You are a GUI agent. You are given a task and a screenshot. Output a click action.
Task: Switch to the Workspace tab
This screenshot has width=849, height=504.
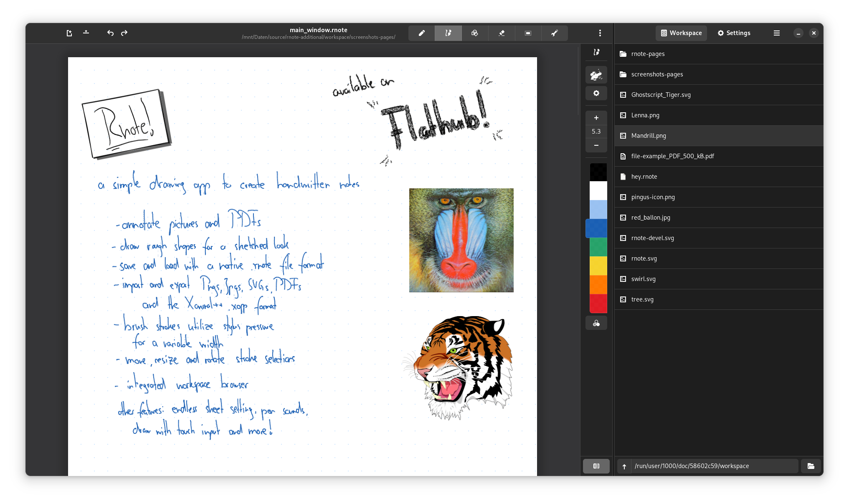click(x=681, y=33)
